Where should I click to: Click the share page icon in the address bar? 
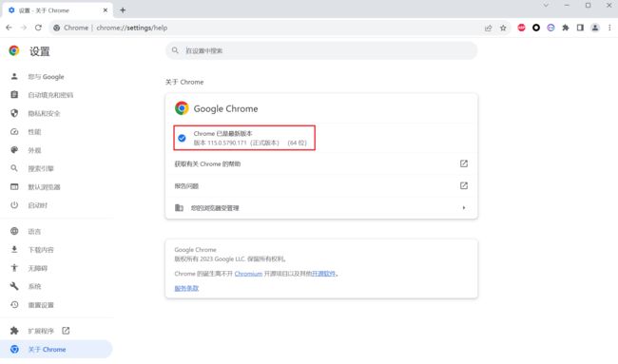click(489, 28)
